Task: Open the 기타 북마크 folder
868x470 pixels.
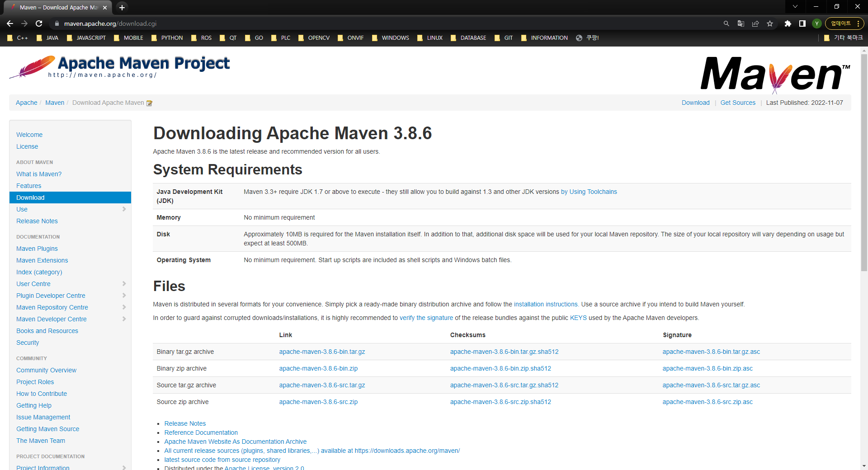Action: coord(844,38)
